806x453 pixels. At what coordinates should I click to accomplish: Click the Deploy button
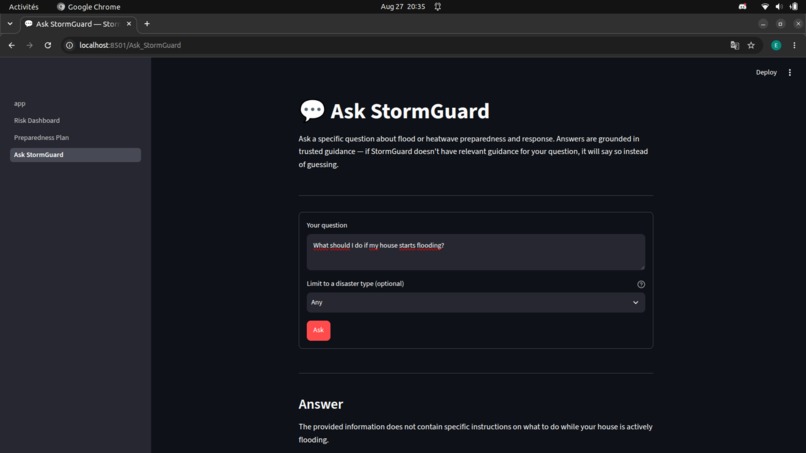pos(766,73)
